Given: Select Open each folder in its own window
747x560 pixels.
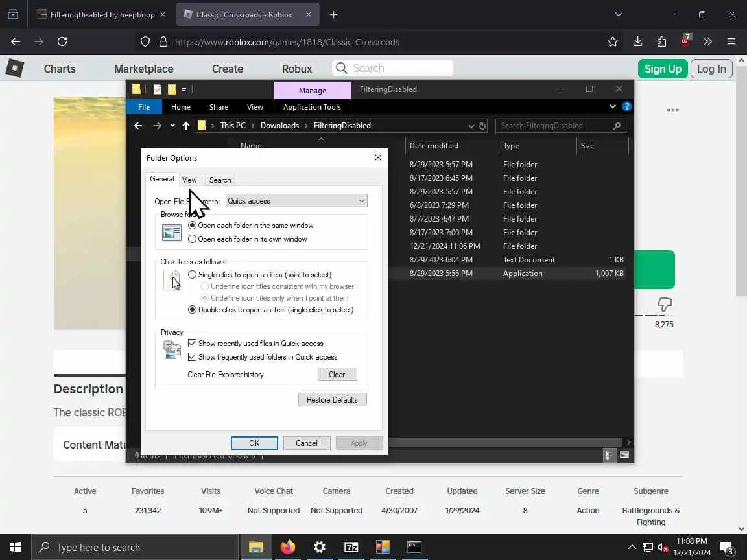Looking at the screenshot, I should [x=247, y=239].
